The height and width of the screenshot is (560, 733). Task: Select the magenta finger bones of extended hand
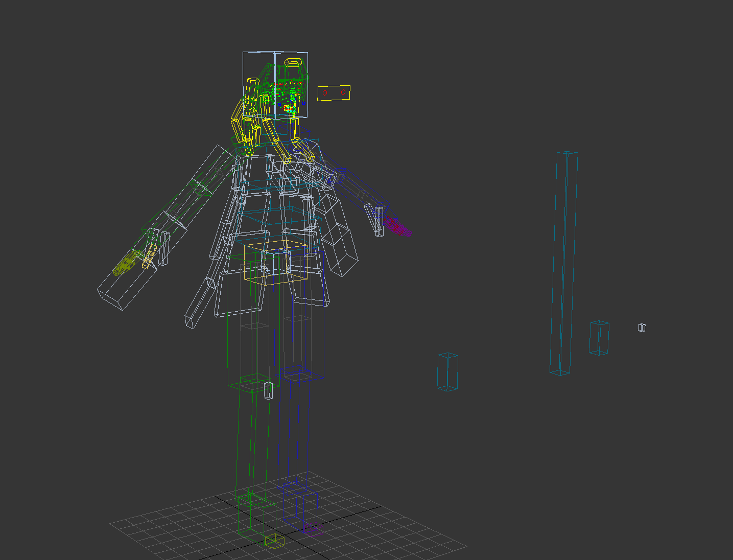pos(397,227)
